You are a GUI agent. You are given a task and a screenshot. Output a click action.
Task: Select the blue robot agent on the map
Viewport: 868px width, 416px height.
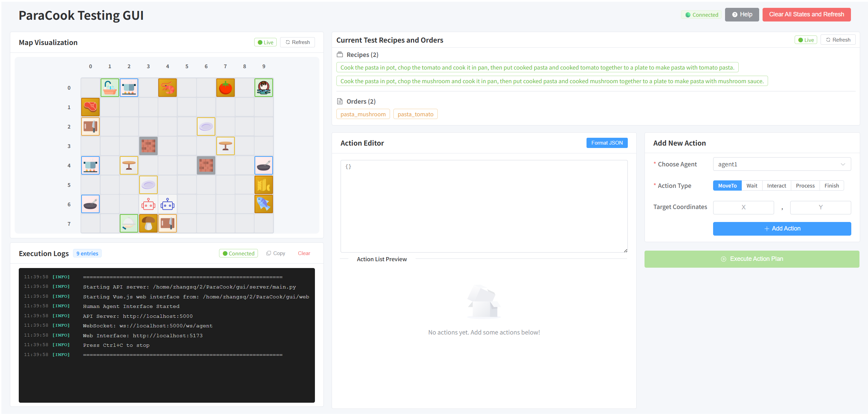(168, 205)
